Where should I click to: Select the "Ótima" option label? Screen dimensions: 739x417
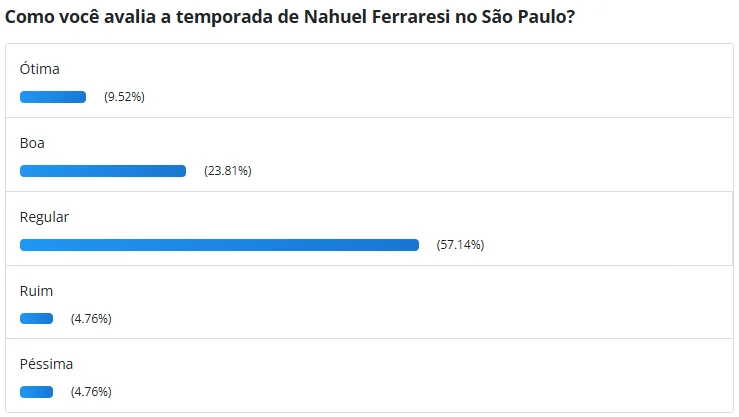(40, 69)
